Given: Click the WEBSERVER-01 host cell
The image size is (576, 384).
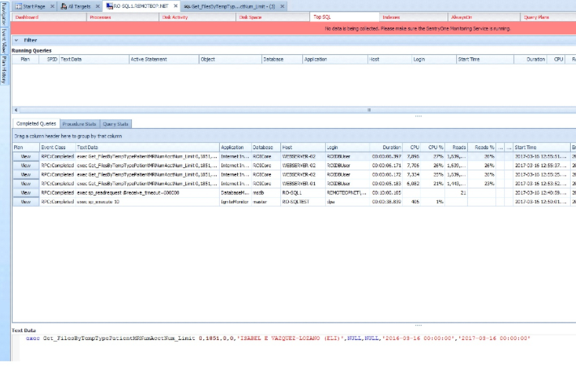Looking at the screenshot, I should [303, 183].
